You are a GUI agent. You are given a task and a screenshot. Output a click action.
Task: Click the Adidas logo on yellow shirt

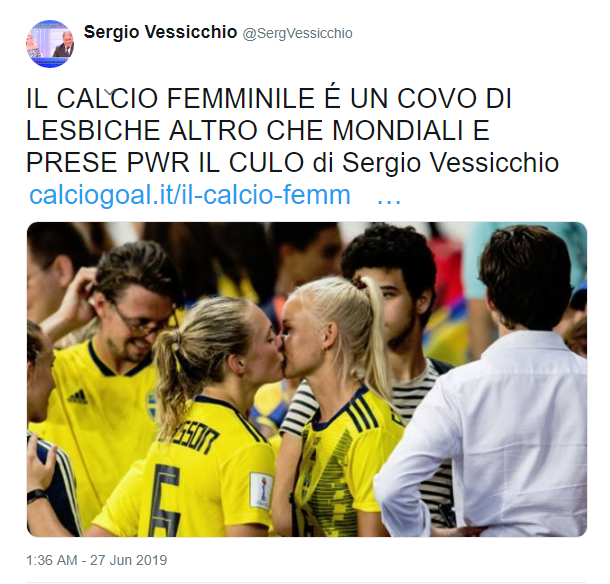[x=78, y=396]
